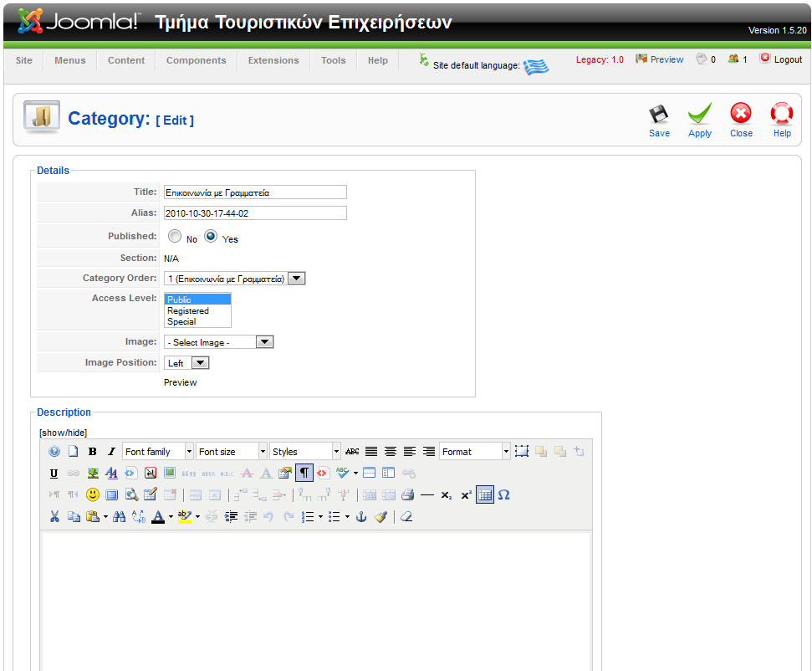Click the Legacy: 1.0 indicator

[600, 59]
